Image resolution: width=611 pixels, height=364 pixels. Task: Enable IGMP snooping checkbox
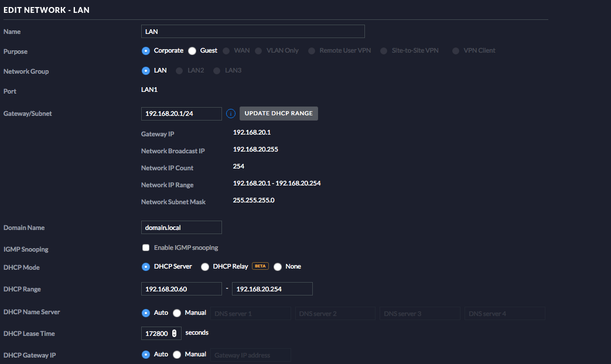tap(146, 248)
